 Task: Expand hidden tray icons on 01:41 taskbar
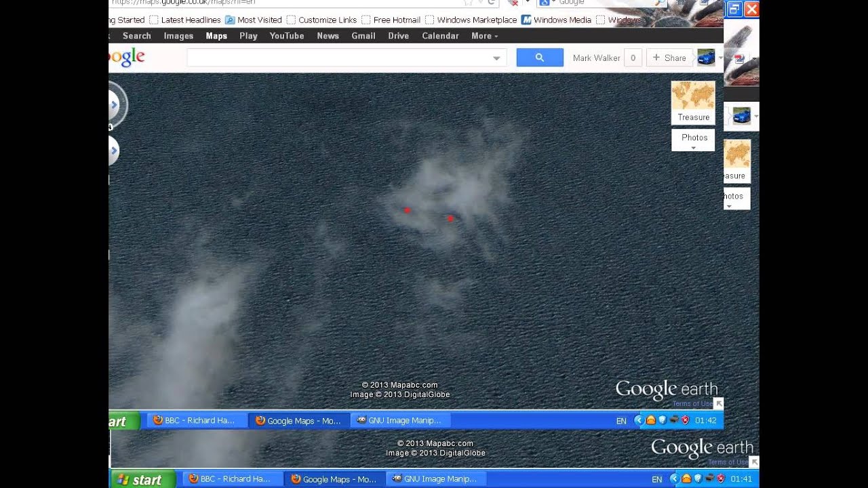(x=674, y=479)
